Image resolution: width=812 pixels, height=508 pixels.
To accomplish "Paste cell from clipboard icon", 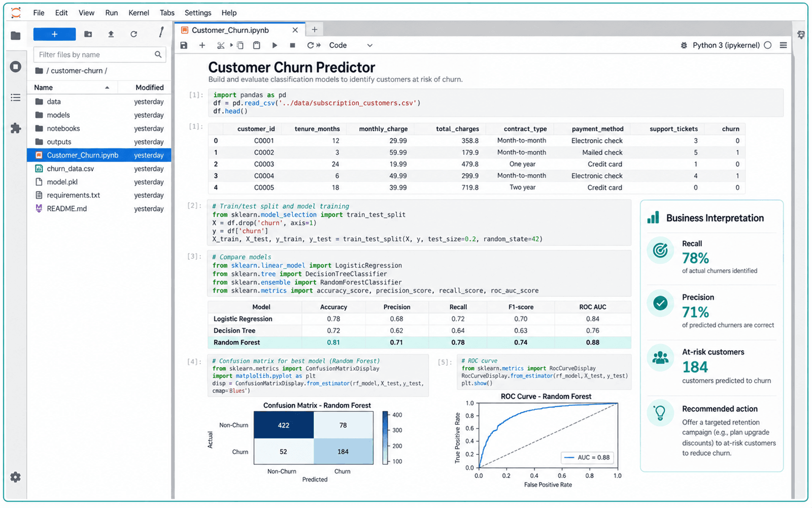I will tap(257, 45).
